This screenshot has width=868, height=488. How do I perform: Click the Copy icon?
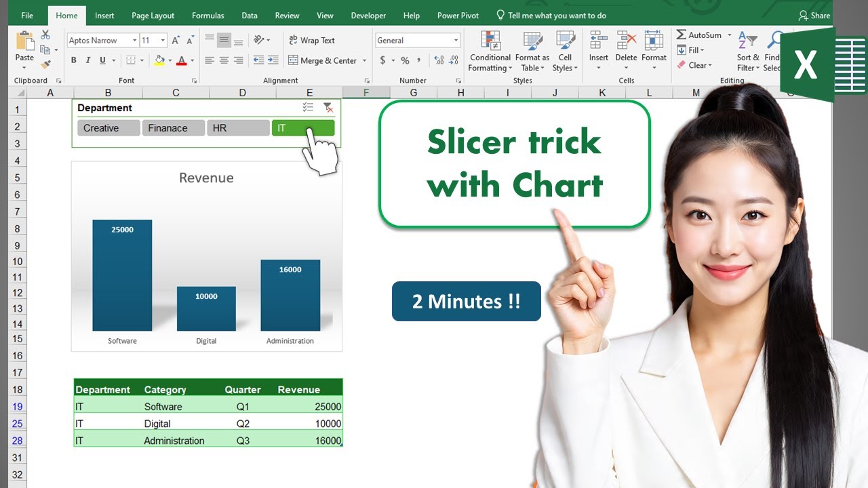click(45, 49)
